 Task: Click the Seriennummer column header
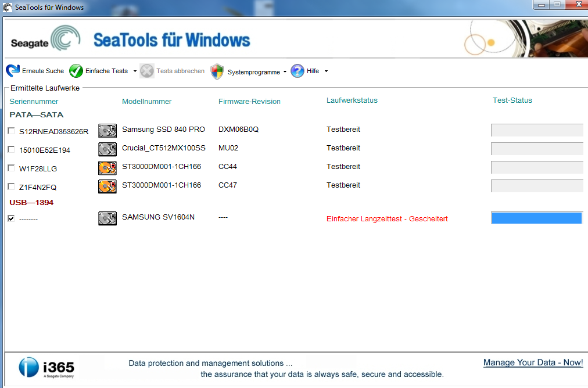34,101
